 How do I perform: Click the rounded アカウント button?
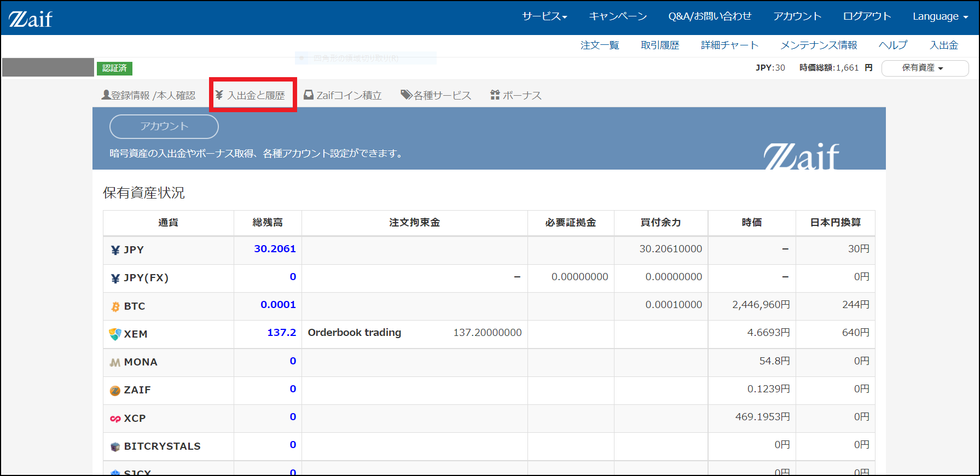pos(164,126)
